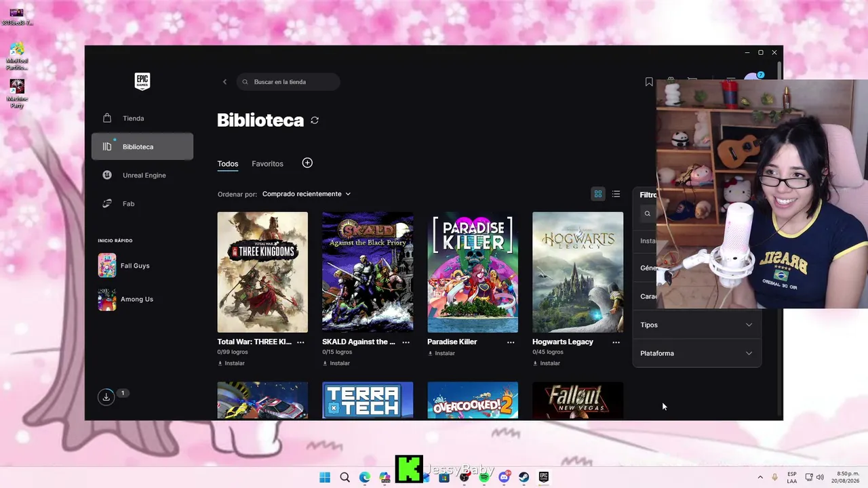Open options menu for Paradise Killer
The height and width of the screenshot is (488, 868).
511,342
